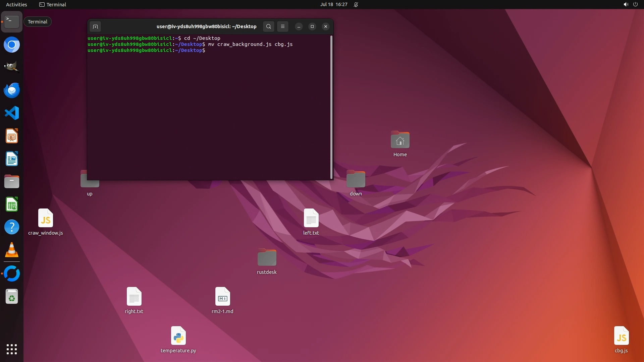Select temperature.py desktop file
Viewport: 644px width, 362px height.
click(x=178, y=336)
